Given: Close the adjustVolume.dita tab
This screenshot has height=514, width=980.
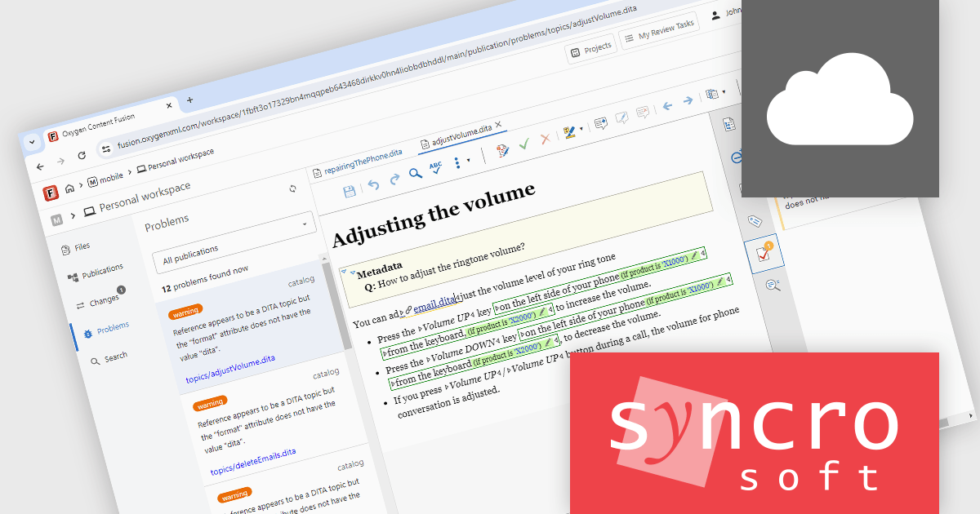Looking at the screenshot, I should pyautogui.click(x=498, y=125).
